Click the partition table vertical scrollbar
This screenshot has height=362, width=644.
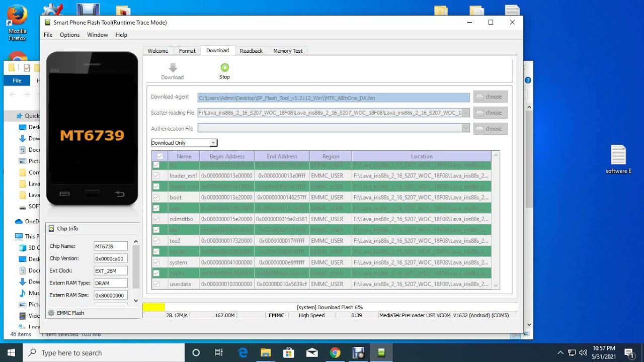496,220
